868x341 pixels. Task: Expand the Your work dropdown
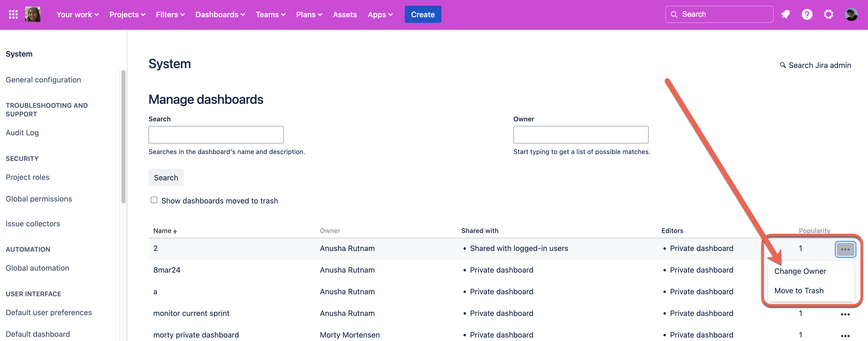(77, 15)
